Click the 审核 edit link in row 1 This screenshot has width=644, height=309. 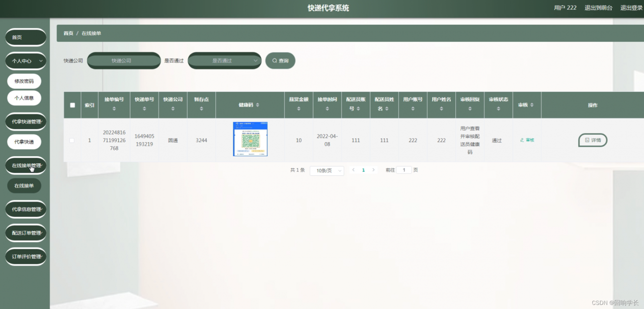pyautogui.click(x=527, y=140)
